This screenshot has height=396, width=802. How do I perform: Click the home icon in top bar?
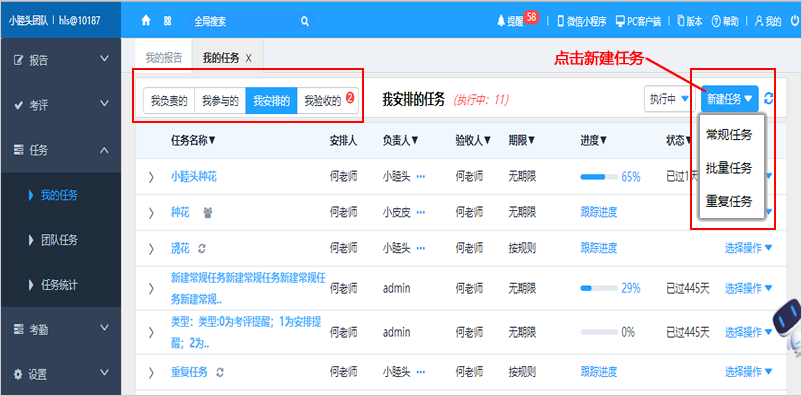(146, 21)
